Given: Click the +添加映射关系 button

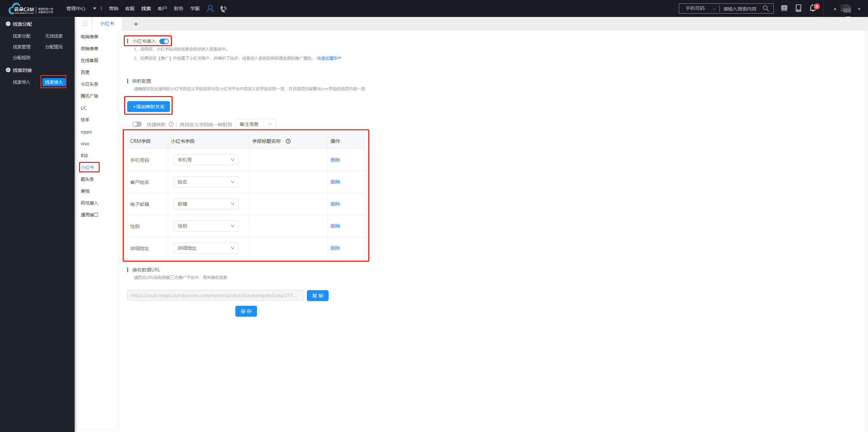Looking at the screenshot, I should coord(149,107).
